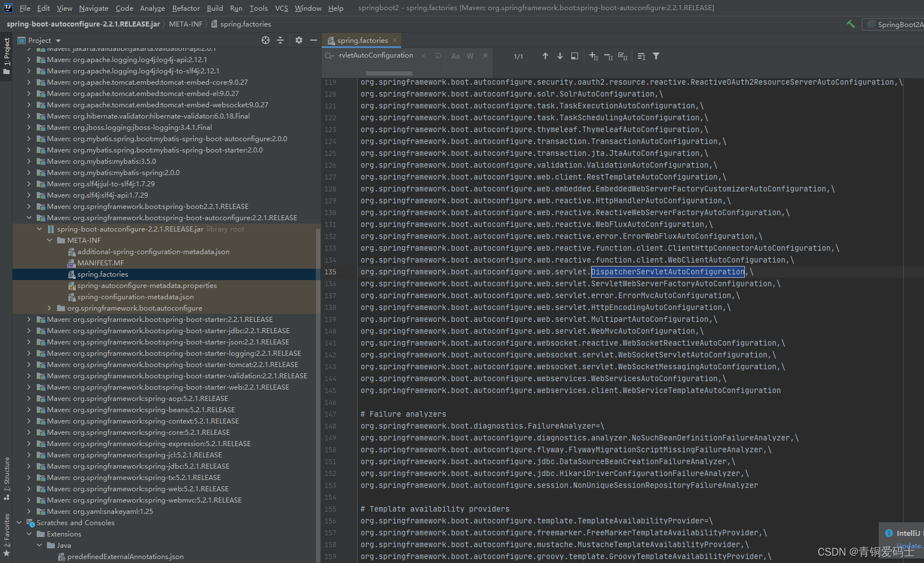Viewport: 924px width, 563px height.
Task: Select the spring.factories editor tab
Action: coord(362,40)
